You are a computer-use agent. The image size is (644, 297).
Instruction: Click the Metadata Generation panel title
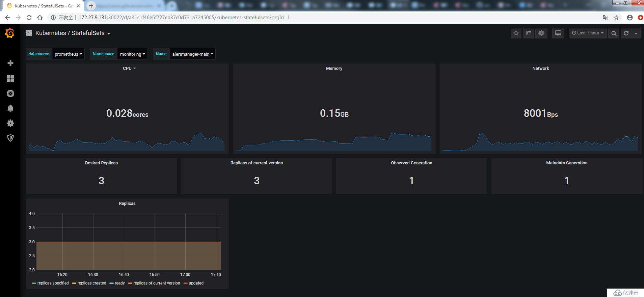(567, 163)
